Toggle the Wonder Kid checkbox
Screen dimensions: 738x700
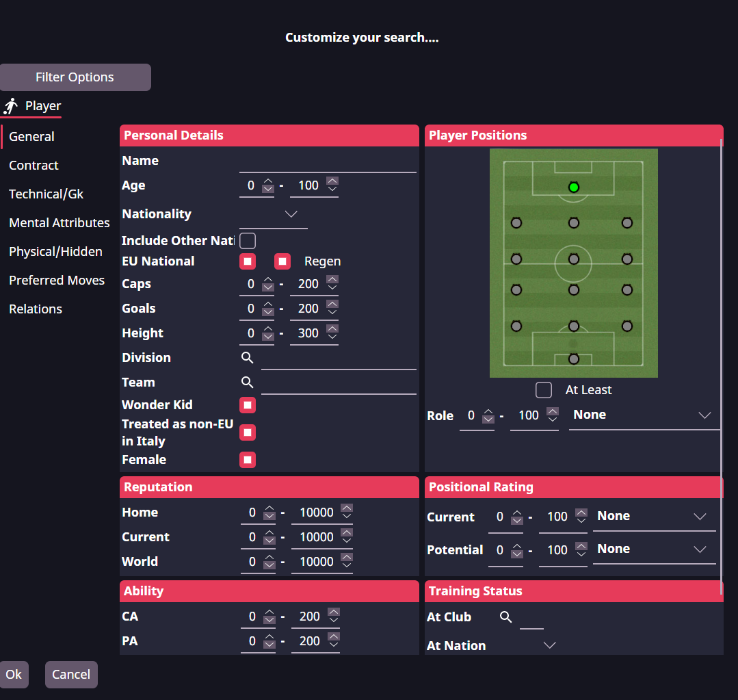248,405
